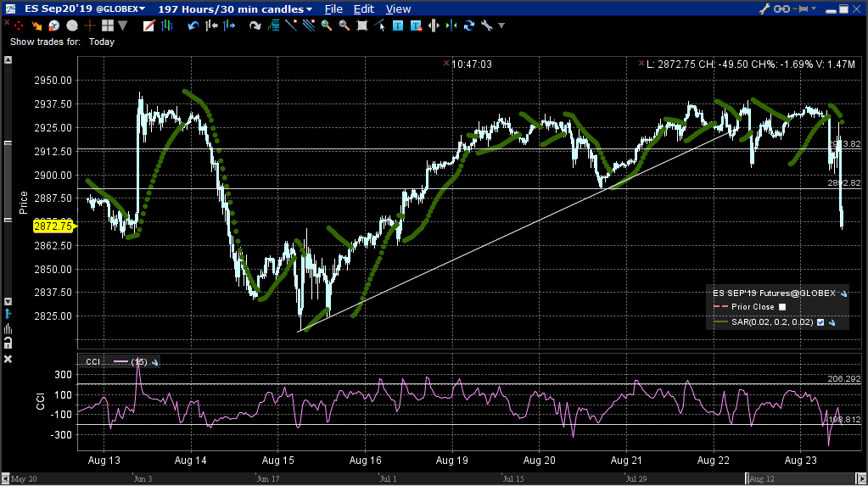Click timeline scroll right arrow
The height and width of the screenshot is (486, 868).
[861, 479]
